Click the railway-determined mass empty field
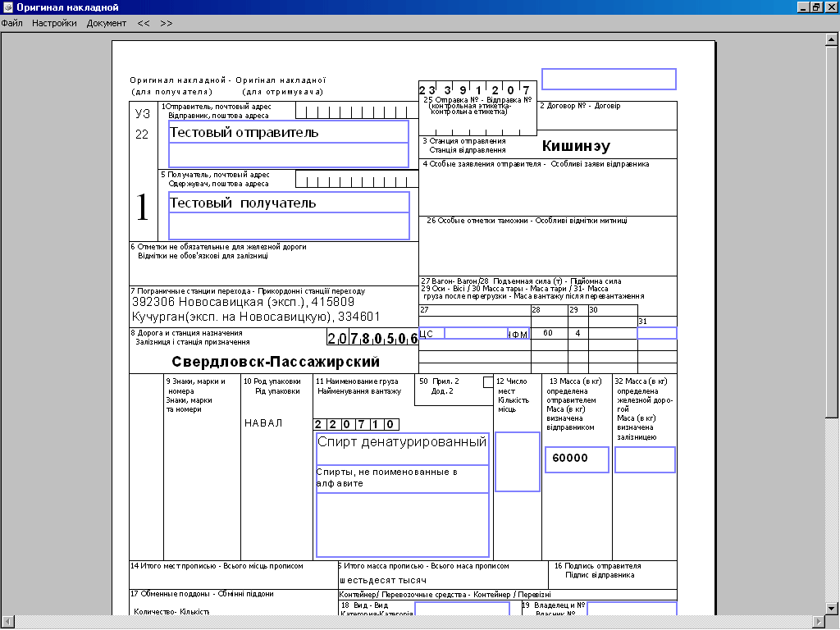The width and height of the screenshot is (840, 630). click(x=645, y=459)
